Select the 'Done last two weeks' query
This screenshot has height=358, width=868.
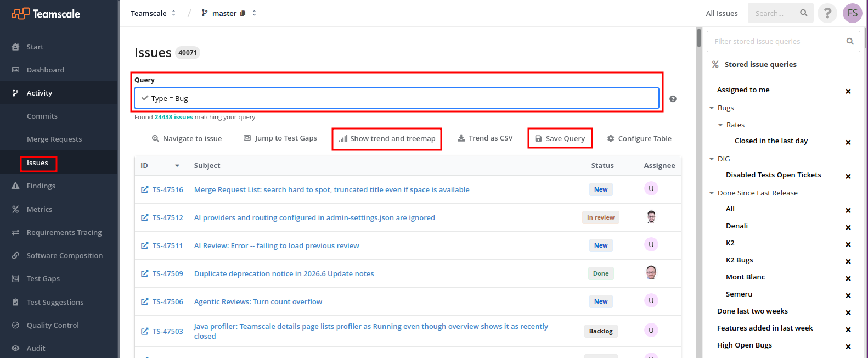pyautogui.click(x=752, y=311)
